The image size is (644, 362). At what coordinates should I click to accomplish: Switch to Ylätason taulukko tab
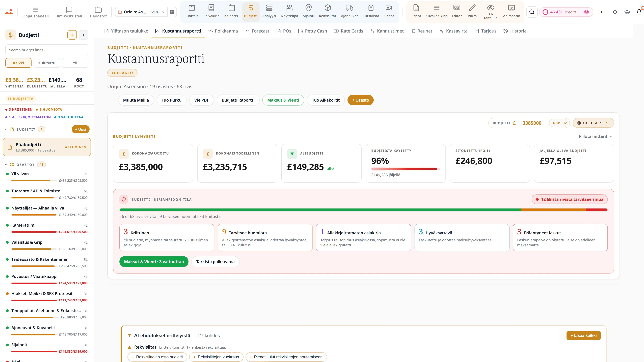[x=126, y=31]
